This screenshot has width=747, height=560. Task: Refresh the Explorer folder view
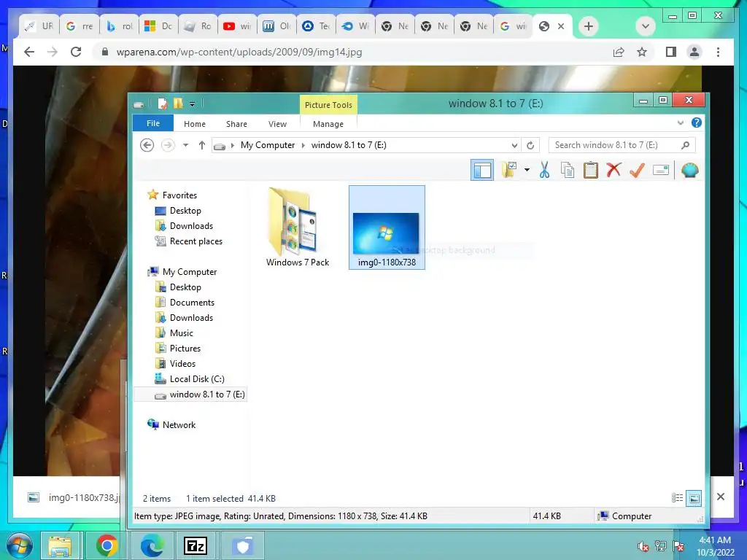click(x=530, y=145)
